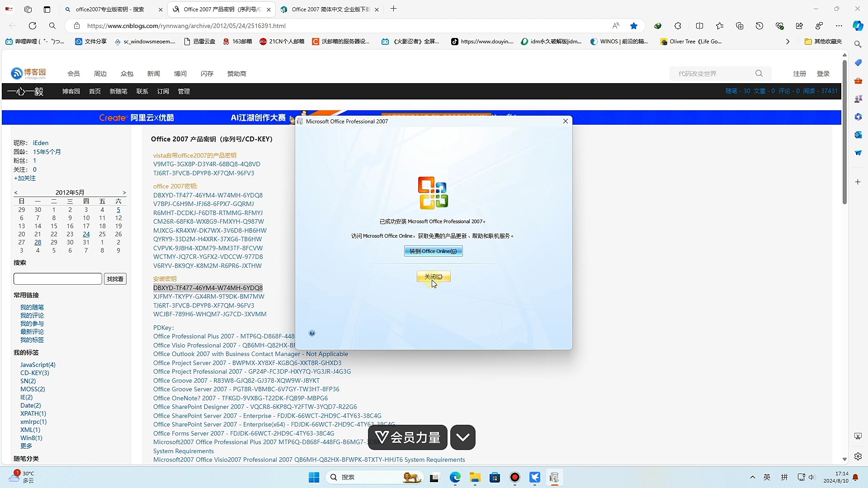Open the collections icon in toolbar
The image size is (868, 488).
click(x=740, y=26)
